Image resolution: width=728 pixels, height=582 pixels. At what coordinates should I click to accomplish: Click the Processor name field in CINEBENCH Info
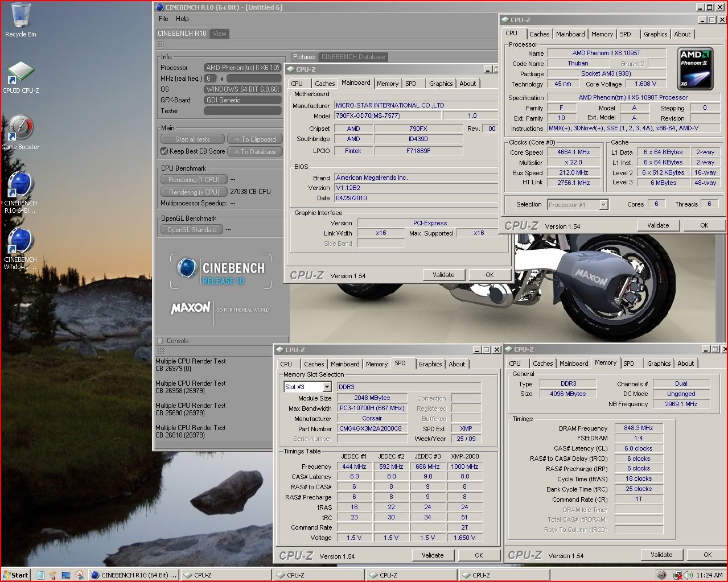242,68
